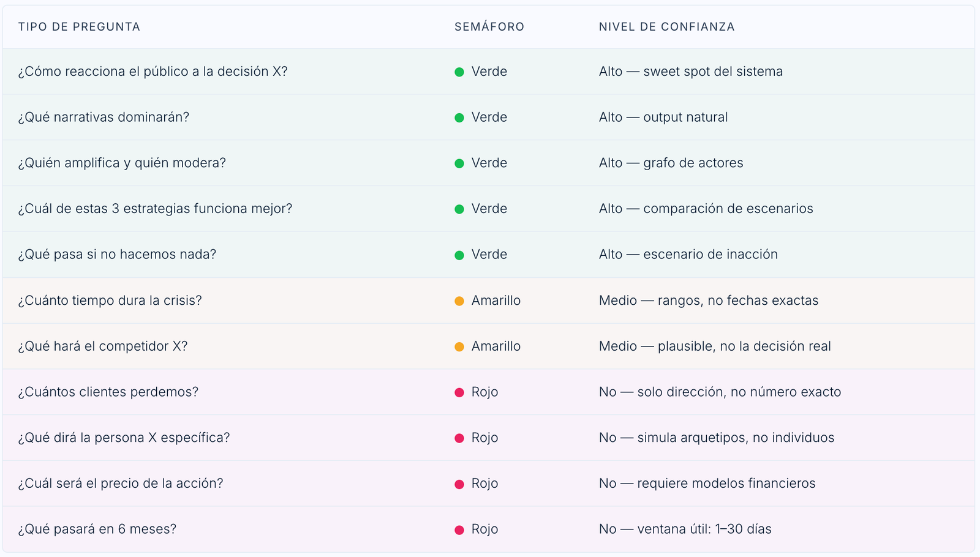The width and height of the screenshot is (980, 557).
Task: Select the red dot in the ¿Qué pasará en 6 meses? row
Action: click(459, 530)
